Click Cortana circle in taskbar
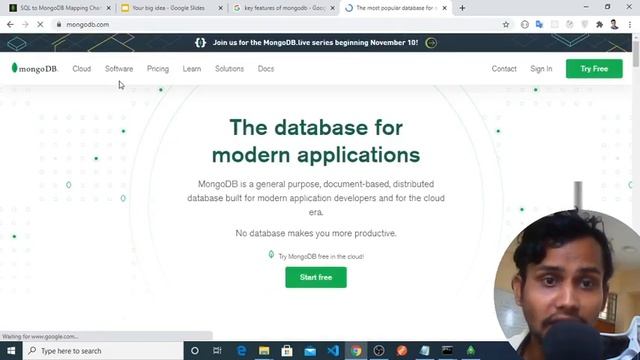The image size is (640, 360). coord(195,351)
